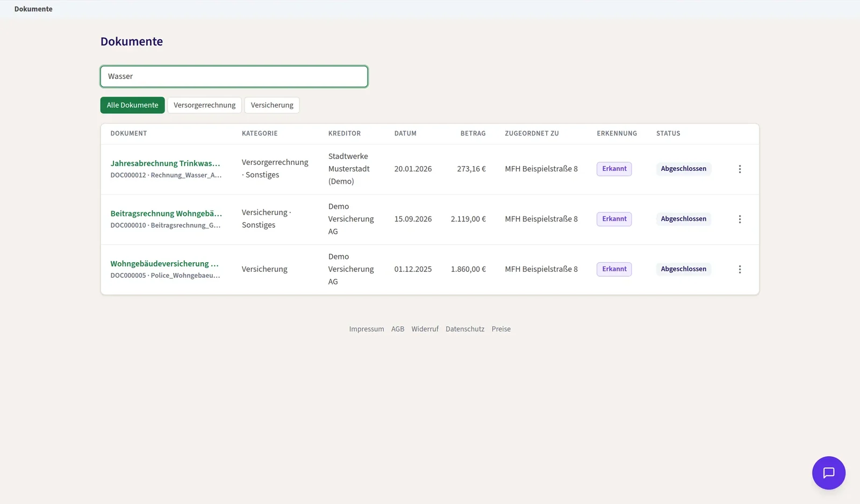Filter by Versicherung category chip
Viewport: 860px width, 504px height.
272,105
